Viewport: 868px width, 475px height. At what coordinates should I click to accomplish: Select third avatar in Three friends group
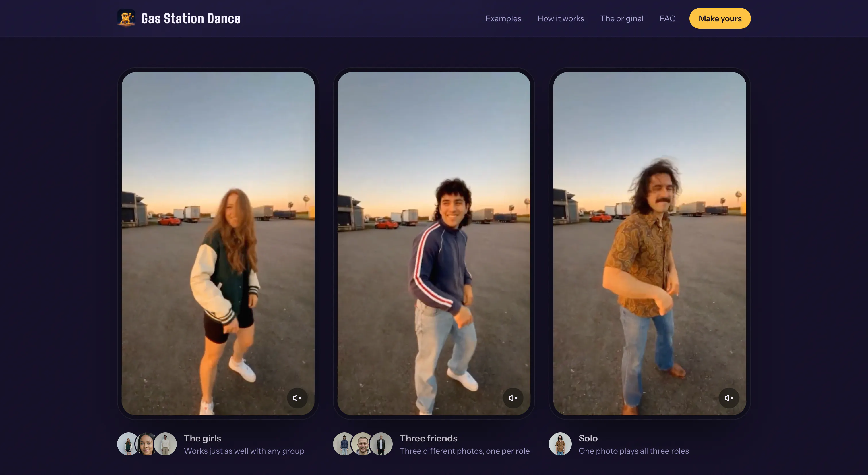click(381, 444)
